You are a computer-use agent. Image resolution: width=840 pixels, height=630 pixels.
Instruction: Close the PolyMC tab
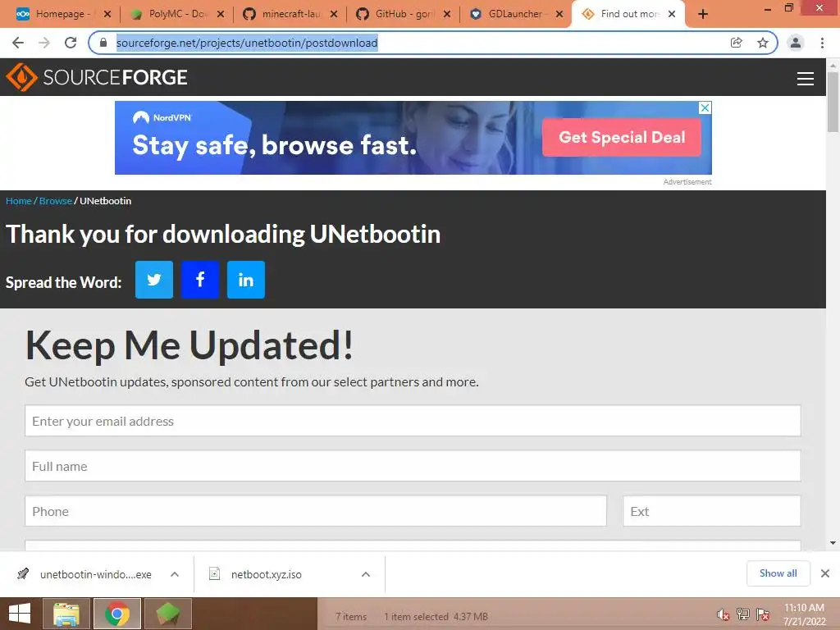click(220, 14)
